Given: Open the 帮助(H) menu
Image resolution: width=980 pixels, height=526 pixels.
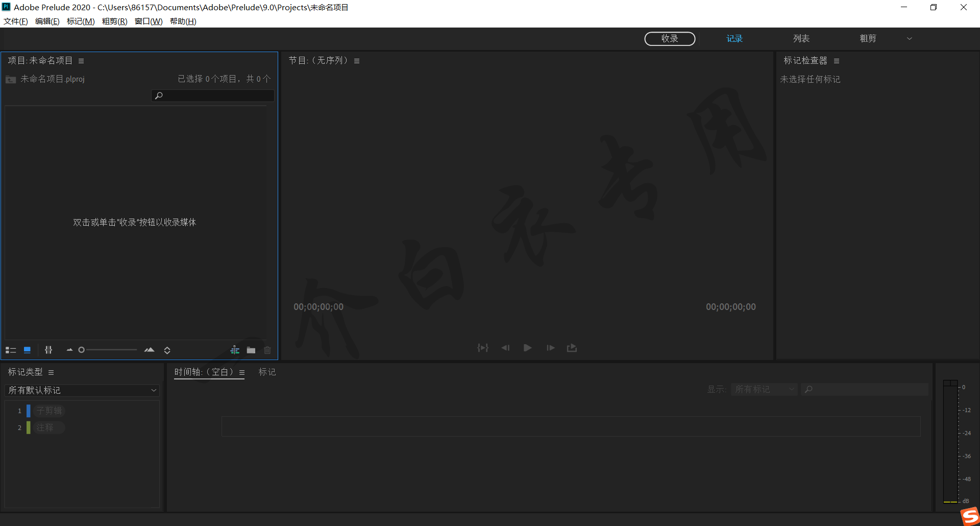Looking at the screenshot, I should click(x=183, y=21).
